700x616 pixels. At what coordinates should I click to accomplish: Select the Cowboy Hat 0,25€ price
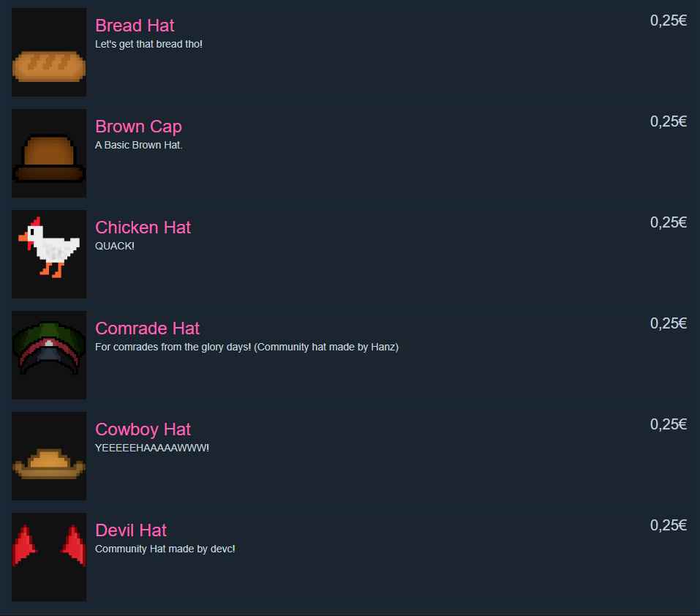tap(669, 424)
